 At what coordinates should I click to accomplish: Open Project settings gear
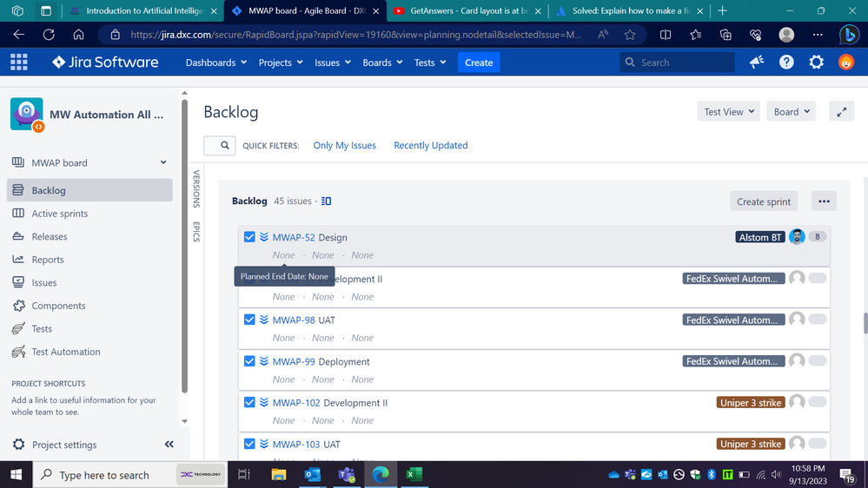click(x=19, y=445)
